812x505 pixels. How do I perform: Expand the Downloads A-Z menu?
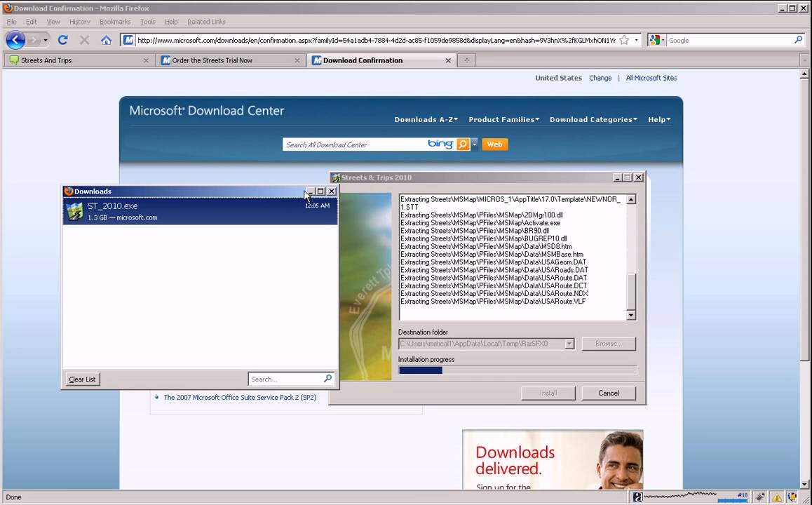(x=426, y=119)
